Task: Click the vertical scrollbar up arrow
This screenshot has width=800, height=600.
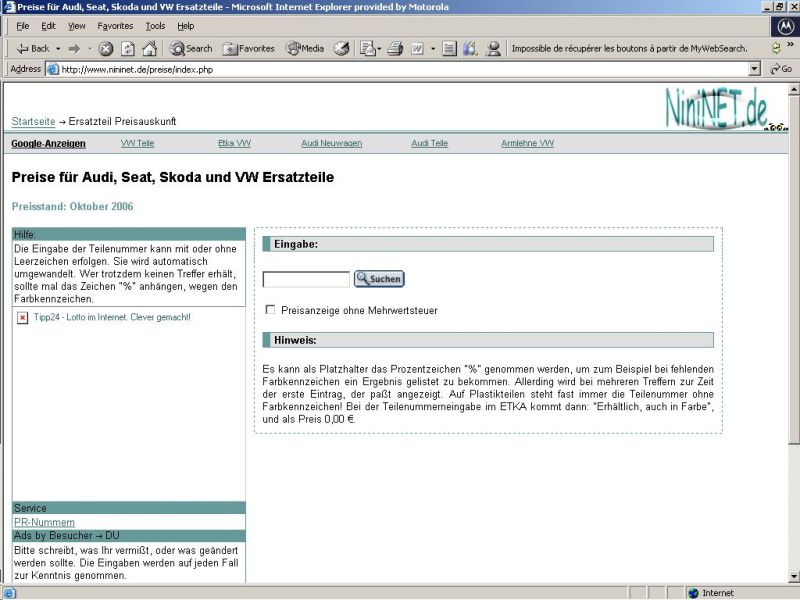Action: click(x=794, y=90)
